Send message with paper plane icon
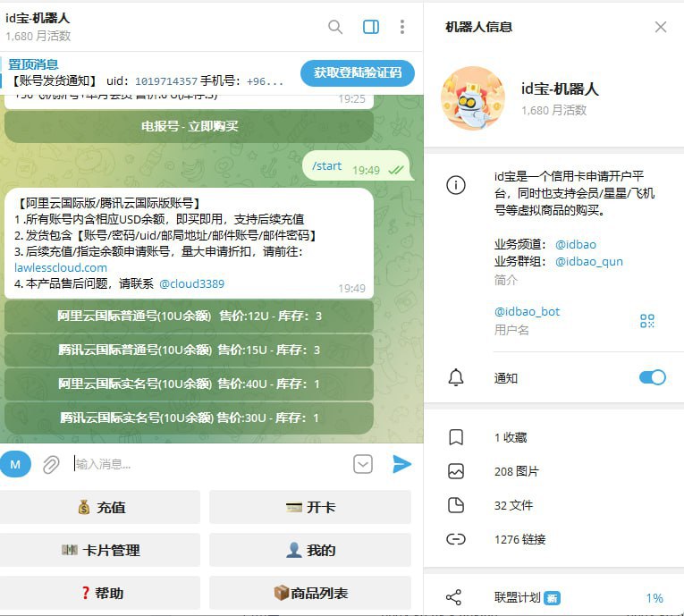 click(401, 464)
